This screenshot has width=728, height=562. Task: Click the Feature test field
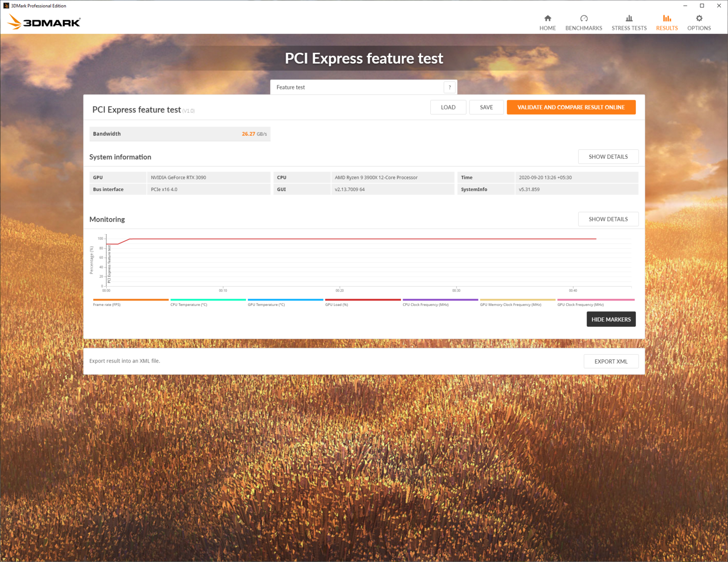(363, 87)
